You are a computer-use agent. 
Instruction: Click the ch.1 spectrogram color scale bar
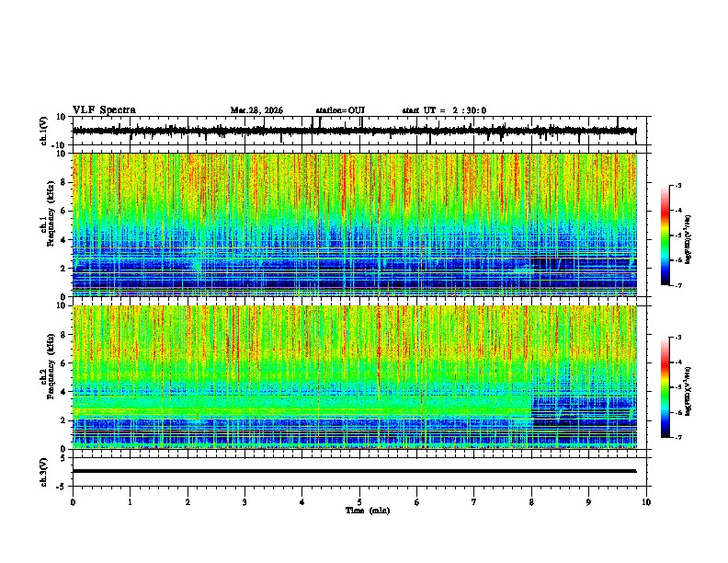click(x=665, y=236)
